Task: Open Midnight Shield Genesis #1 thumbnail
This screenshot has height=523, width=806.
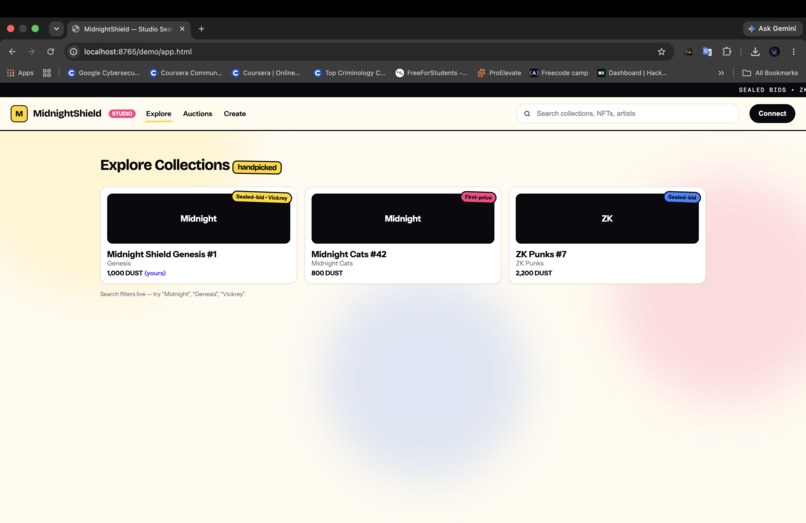Action: click(x=198, y=219)
